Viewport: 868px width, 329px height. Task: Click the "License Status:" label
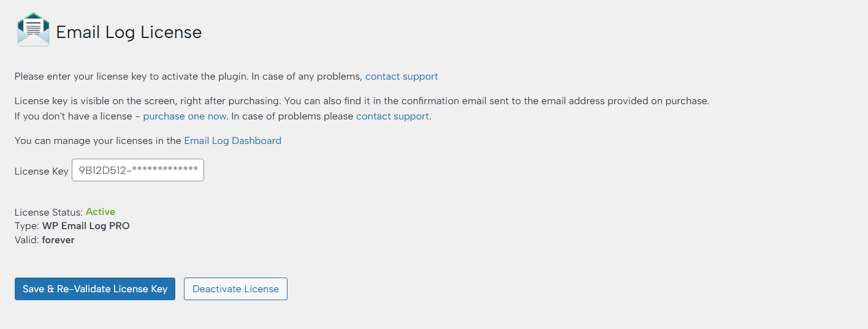tap(48, 212)
